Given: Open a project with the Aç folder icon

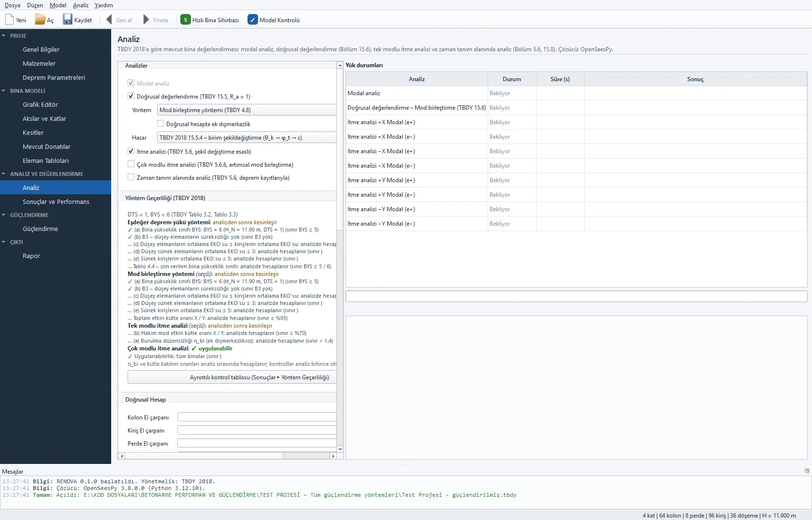Looking at the screenshot, I should [x=40, y=20].
